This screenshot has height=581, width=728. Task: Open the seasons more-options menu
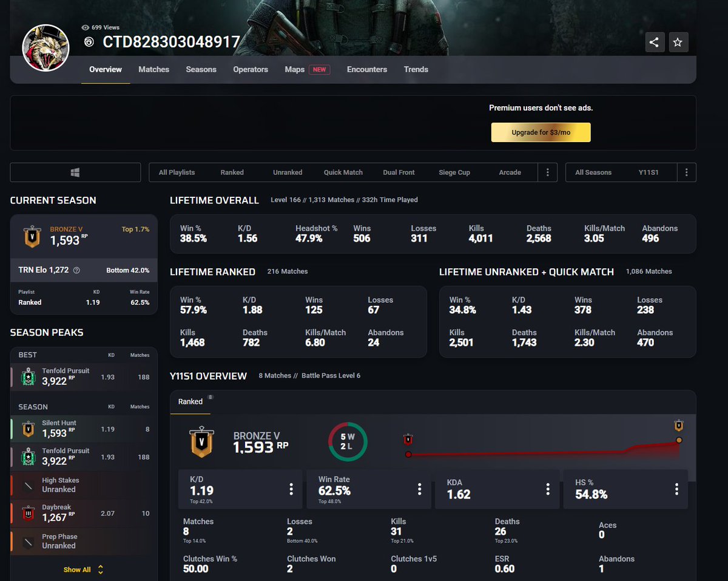pyautogui.click(x=686, y=172)
